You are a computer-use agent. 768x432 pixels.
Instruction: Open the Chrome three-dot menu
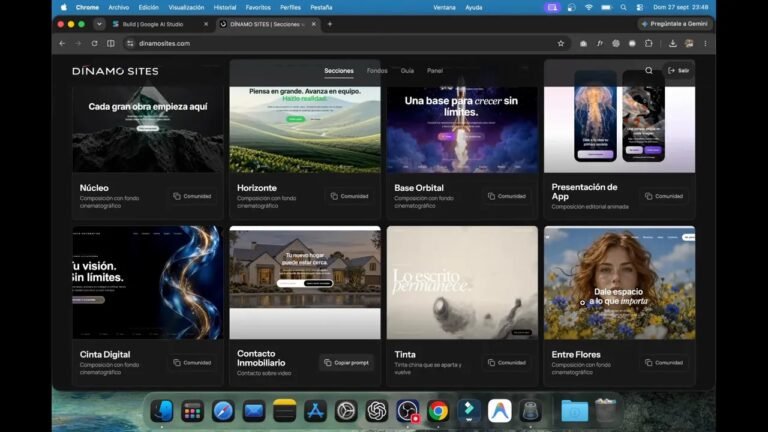click(705, 43)
